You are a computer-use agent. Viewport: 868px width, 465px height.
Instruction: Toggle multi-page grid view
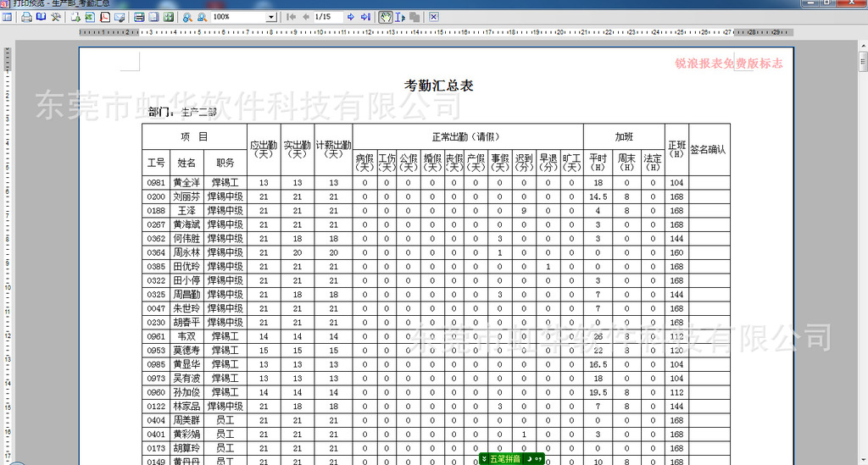point(169,17)
